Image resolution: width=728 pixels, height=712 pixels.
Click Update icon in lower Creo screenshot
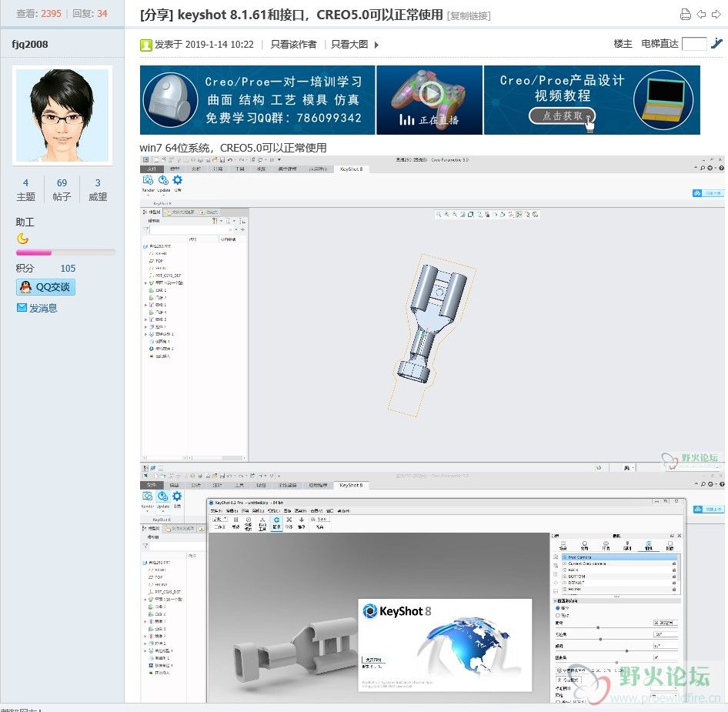(162, 496)
